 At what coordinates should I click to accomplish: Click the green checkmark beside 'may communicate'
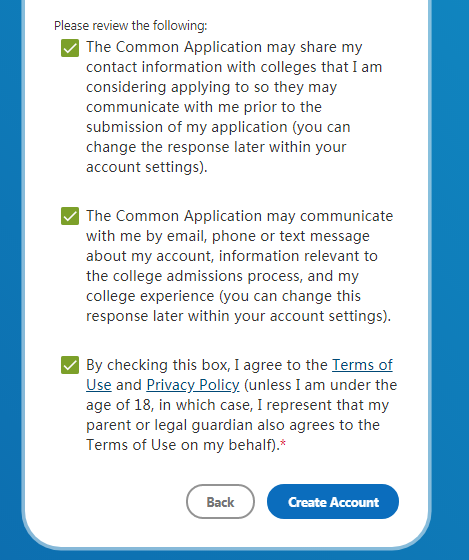70,216
